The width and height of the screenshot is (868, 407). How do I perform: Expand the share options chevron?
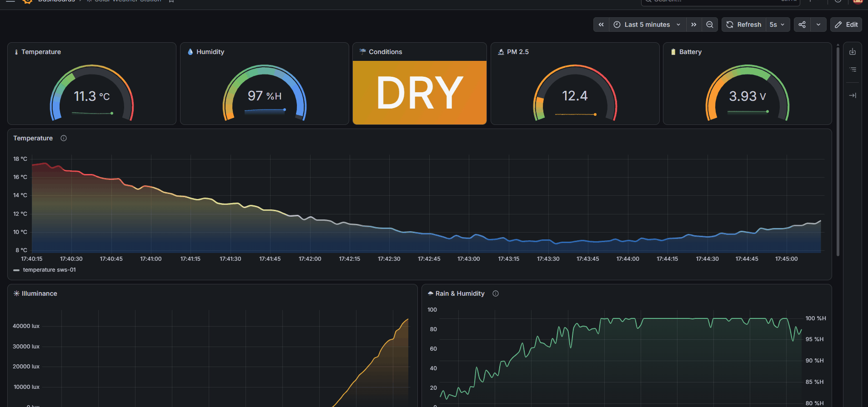(818, 25)
